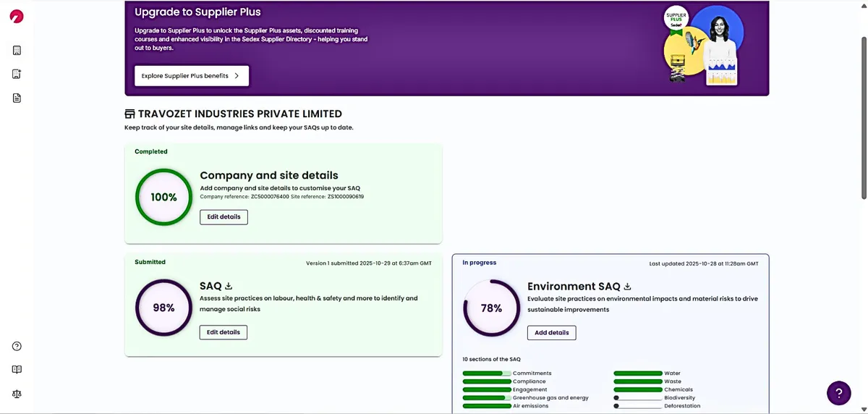Click the storefront icon beside TRAVOZET INDUSTRIES

point(130,114)
